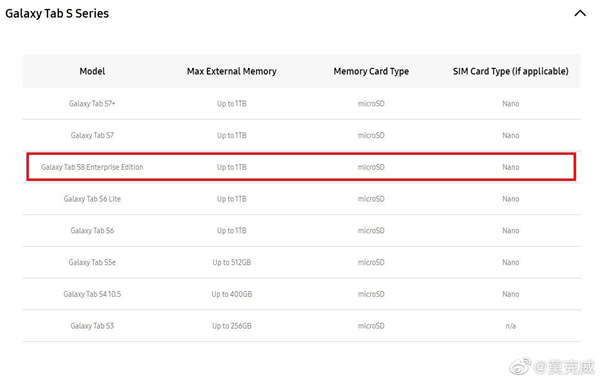Viewport: 600px width, 381px height.
Task: Click SIM Card Type column header
Action: (510, 71)
